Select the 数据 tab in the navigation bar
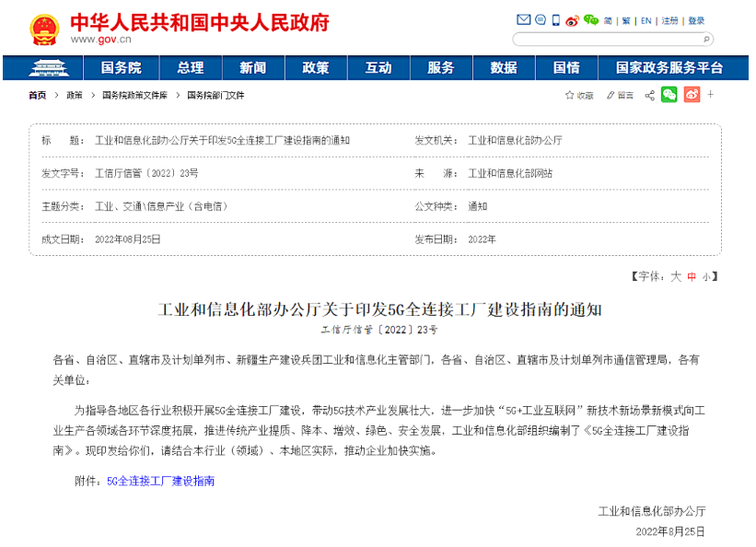This screenshot has height=547, width=756. point(503,68)
